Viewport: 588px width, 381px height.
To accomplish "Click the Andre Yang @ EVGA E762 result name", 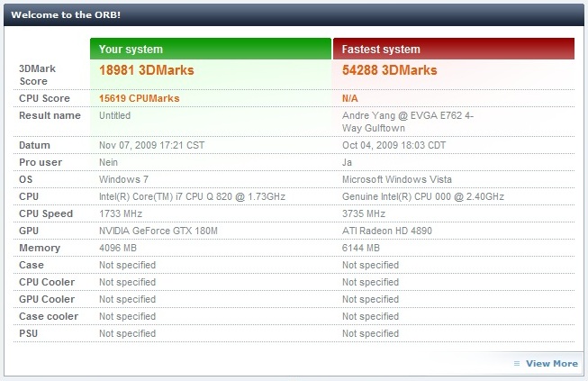I will point(408,122).
